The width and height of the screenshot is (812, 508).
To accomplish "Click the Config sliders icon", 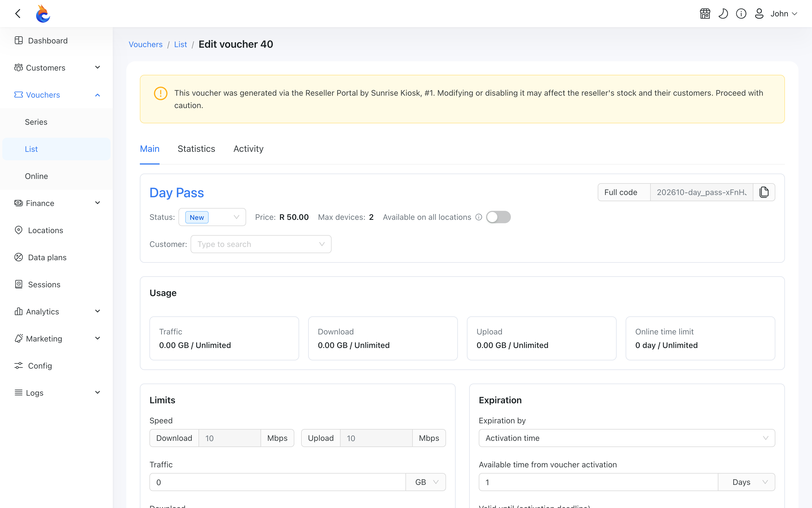I will [19, 365].
